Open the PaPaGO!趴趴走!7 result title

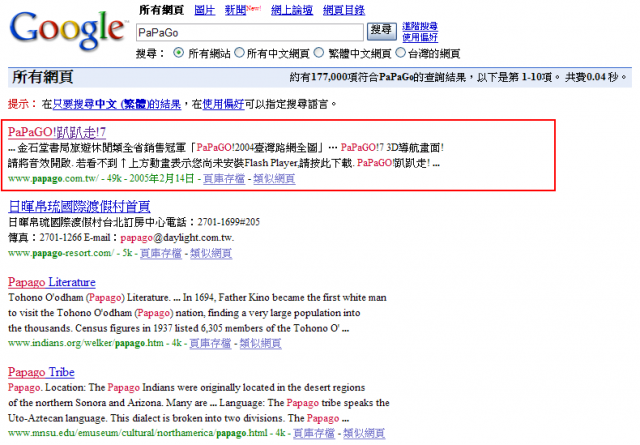57,132
